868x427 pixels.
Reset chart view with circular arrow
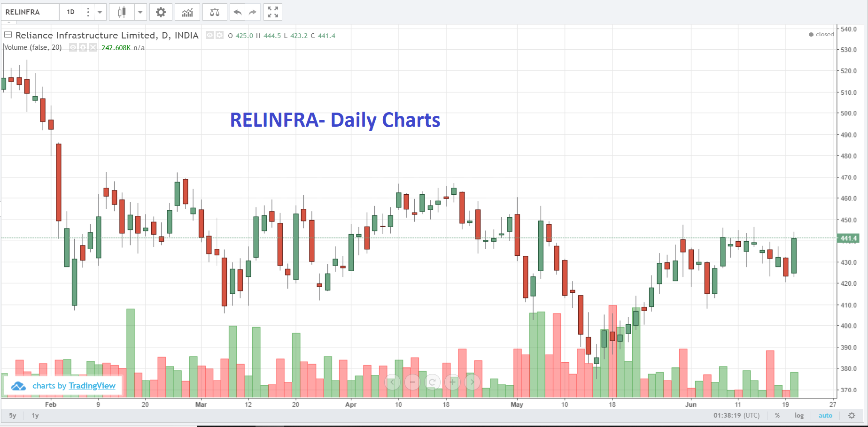432,382
